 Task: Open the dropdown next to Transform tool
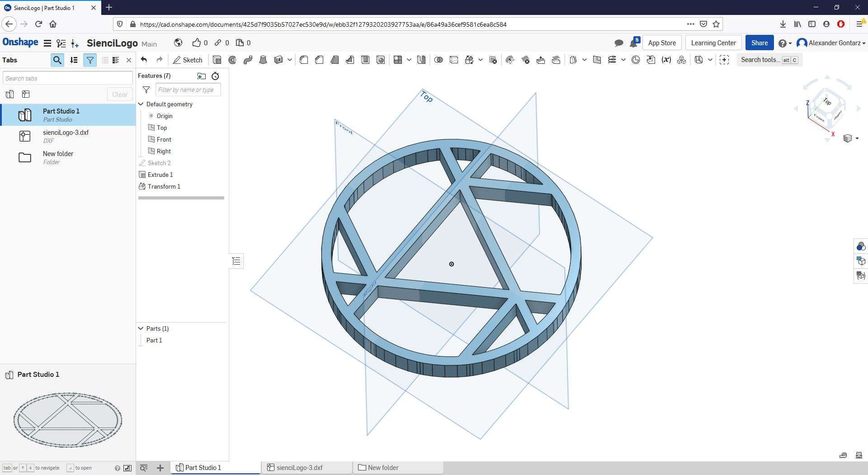point(481,60)
